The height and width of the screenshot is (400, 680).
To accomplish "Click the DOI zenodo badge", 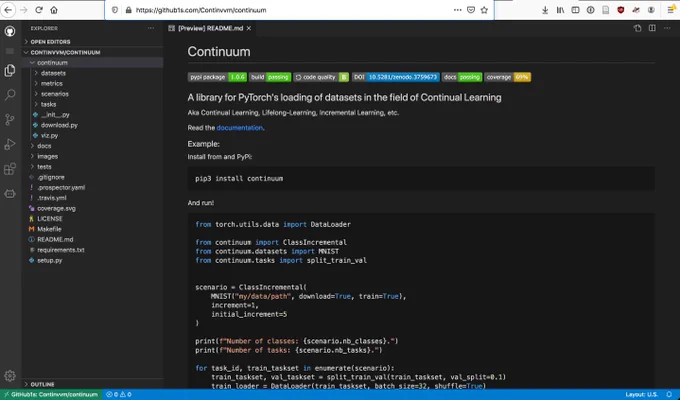I will 396,77.
